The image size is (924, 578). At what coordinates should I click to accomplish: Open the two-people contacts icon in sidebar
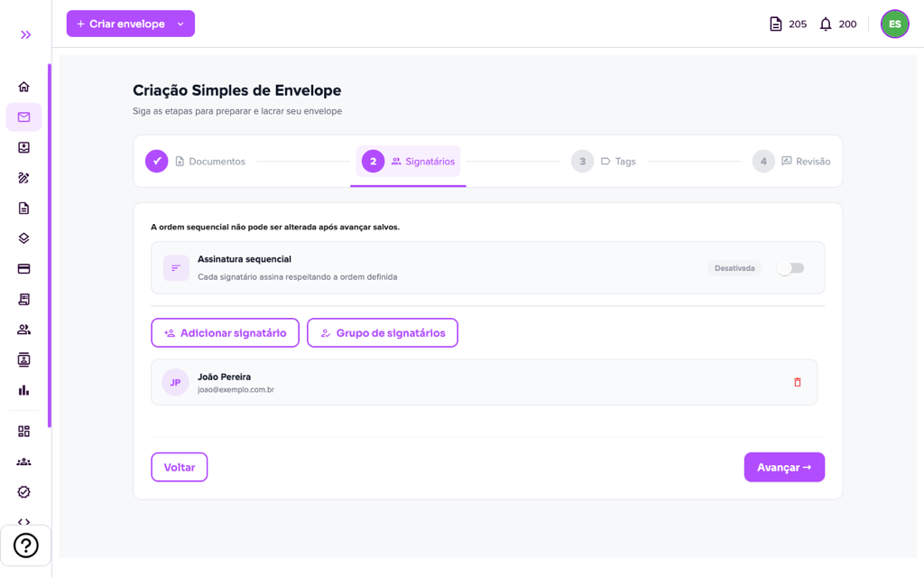[23, 330]
